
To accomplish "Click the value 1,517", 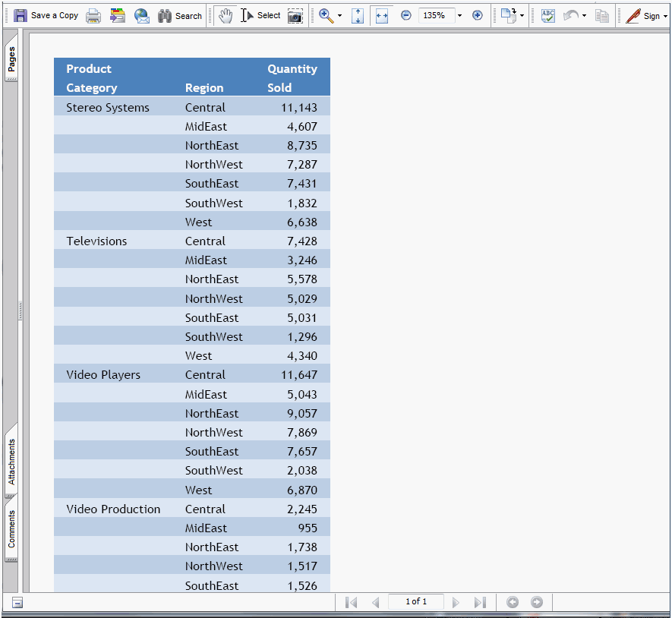I will pyautogui.click(x=302, y=566).
